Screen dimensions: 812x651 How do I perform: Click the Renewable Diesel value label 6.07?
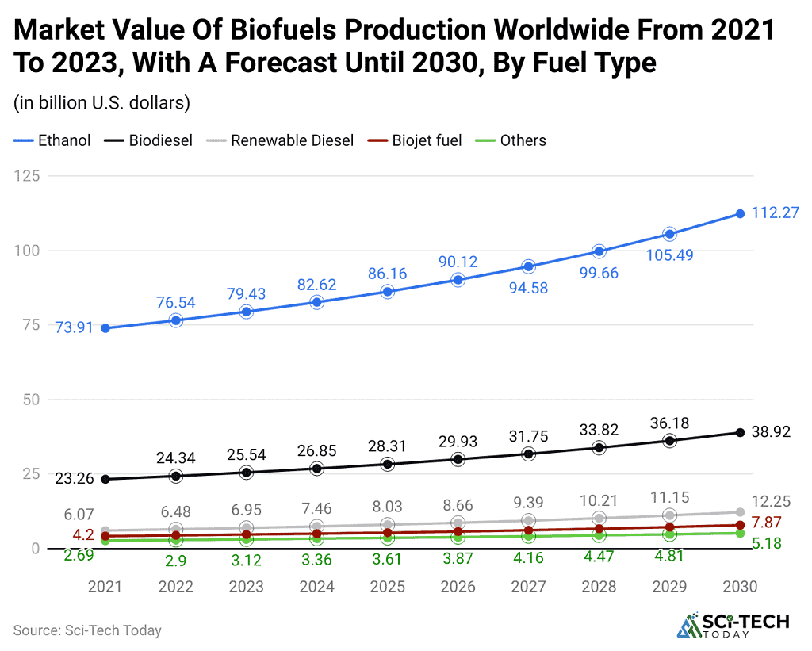tap(79, 515)
